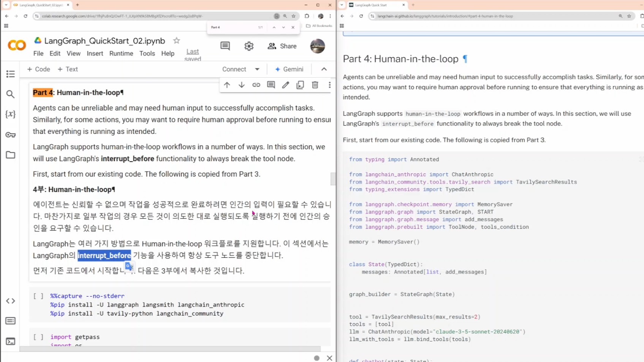Screen dimensions: 644x362
Task: Click the find bar search field
Action: coord(233,27)
